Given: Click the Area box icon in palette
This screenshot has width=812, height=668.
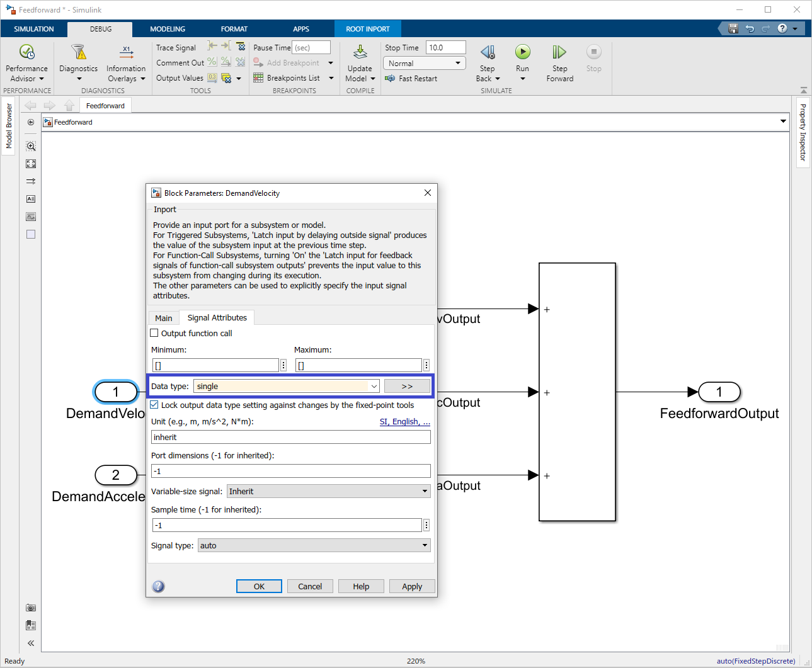Looking at the screenshot, I should click(x=31, y=234).
